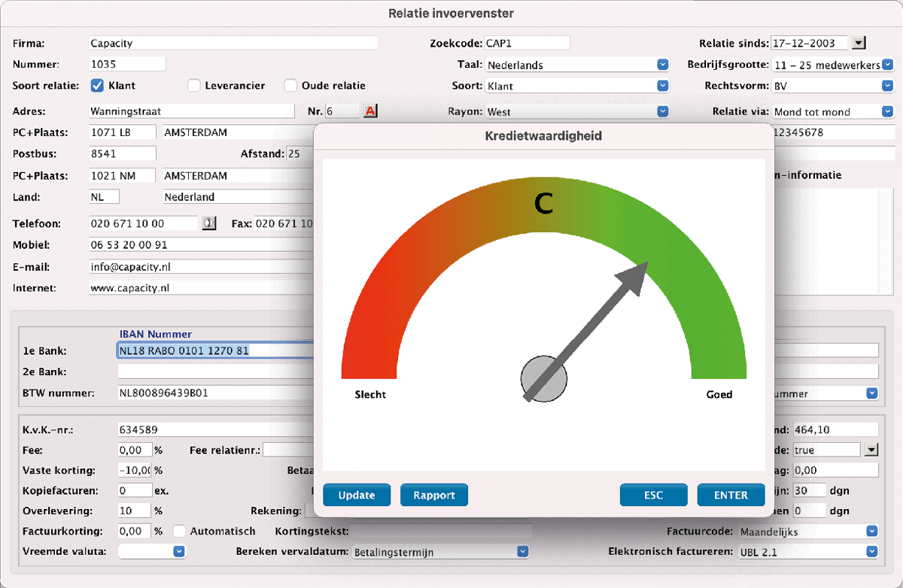Click the Telefoon field 020 671 10 00
903x588 pixels.
point(142,223)
